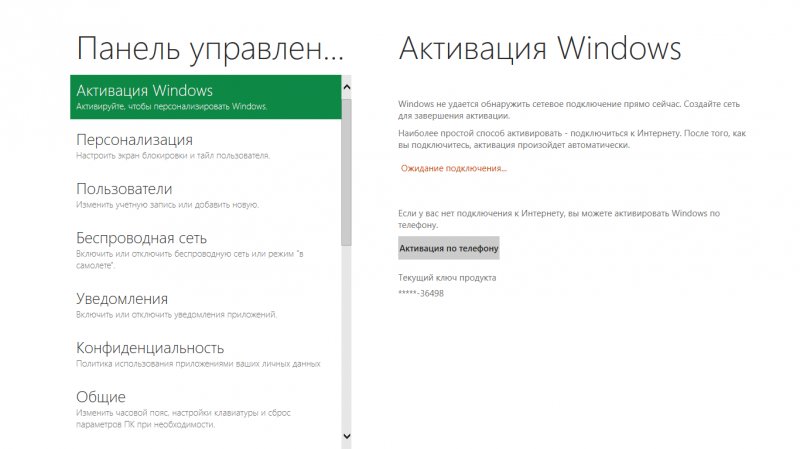Click the sidebar scroll up arrow

coord(346,87)
